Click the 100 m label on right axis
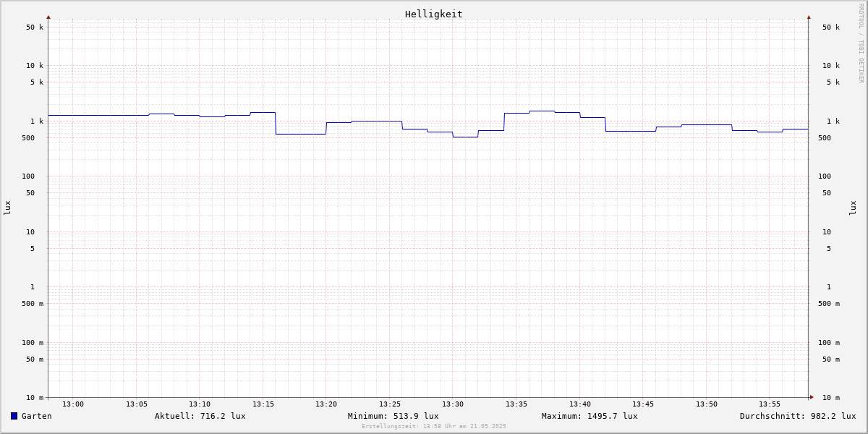Viewport: 868px width, 434px height. pyautogui.click(x=829, y=343)
